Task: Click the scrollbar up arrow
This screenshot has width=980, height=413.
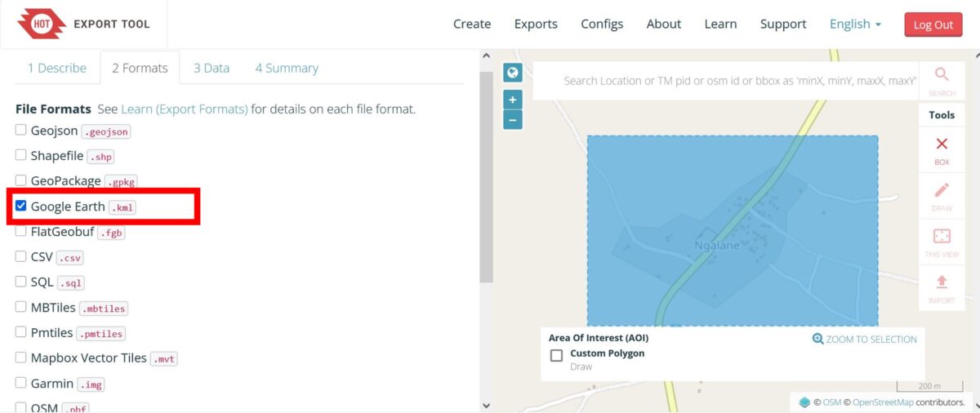Action: coord(487,56)
